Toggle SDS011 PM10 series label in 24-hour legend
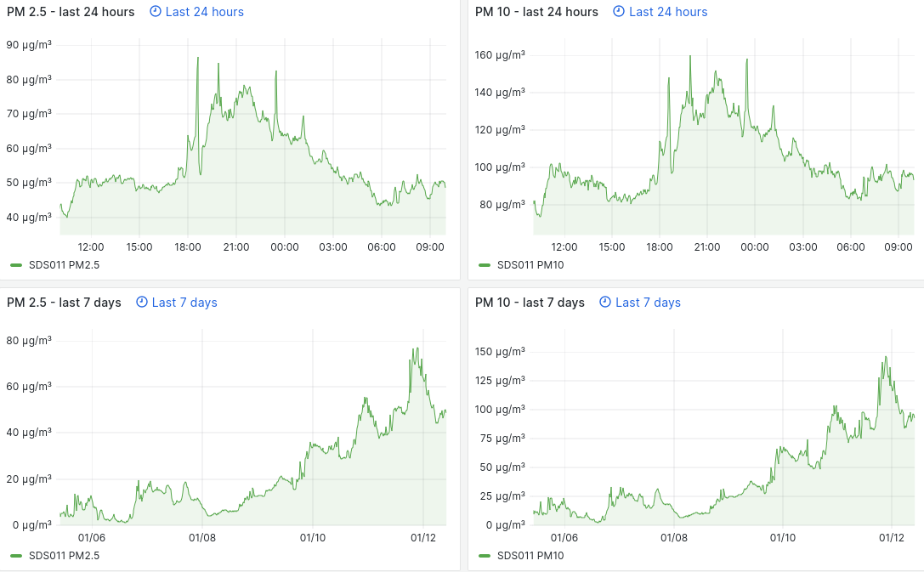The width and height of the screenshot is (924, 572). click(530, 265)
